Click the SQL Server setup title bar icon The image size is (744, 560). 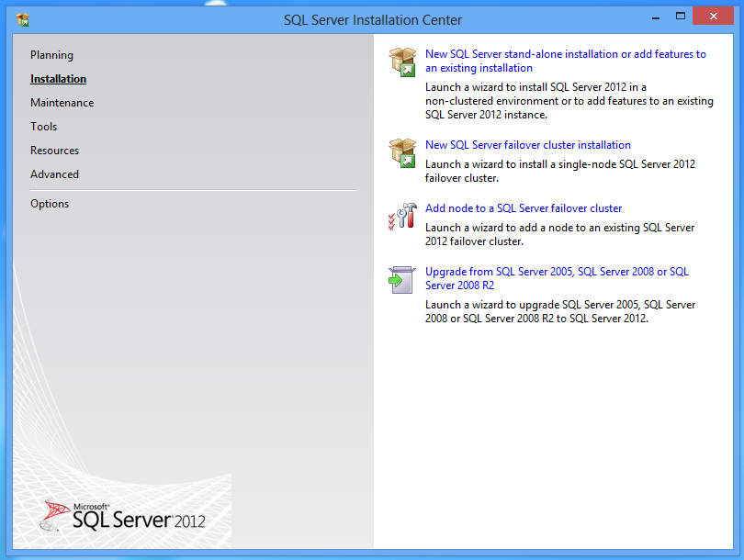22,20
